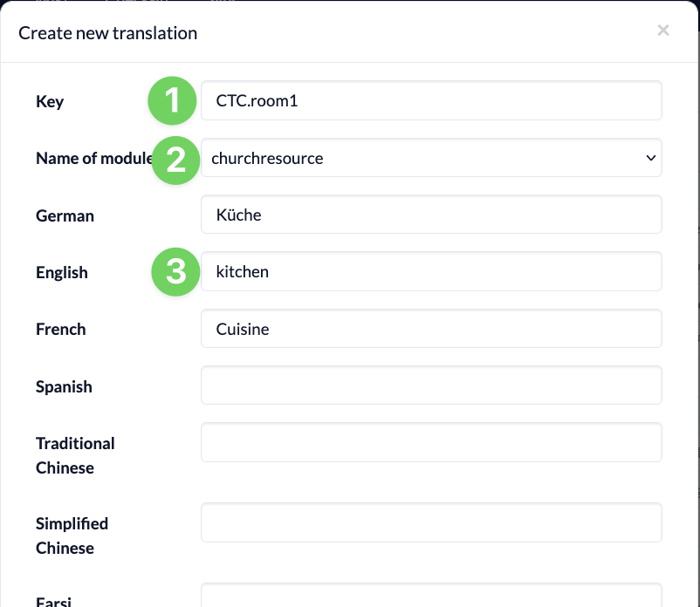Click the Name of module label
The image size is (700, 607).
93,158
